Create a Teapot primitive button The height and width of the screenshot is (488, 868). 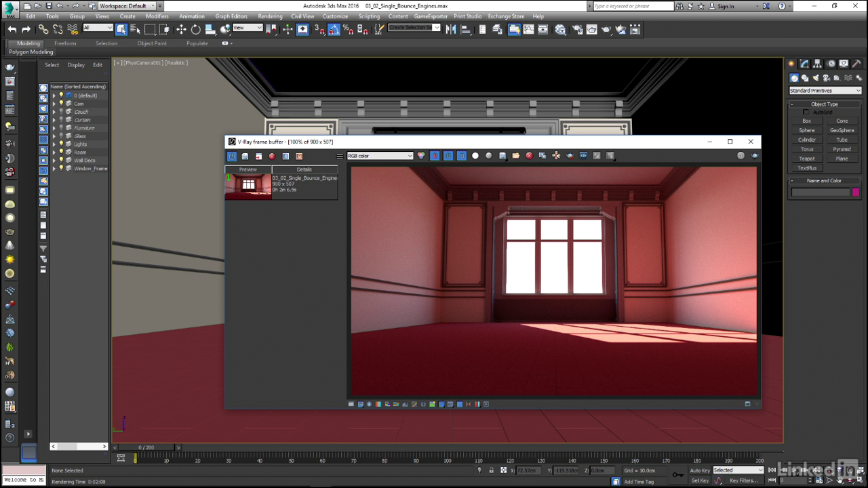[x=807, y=159]
